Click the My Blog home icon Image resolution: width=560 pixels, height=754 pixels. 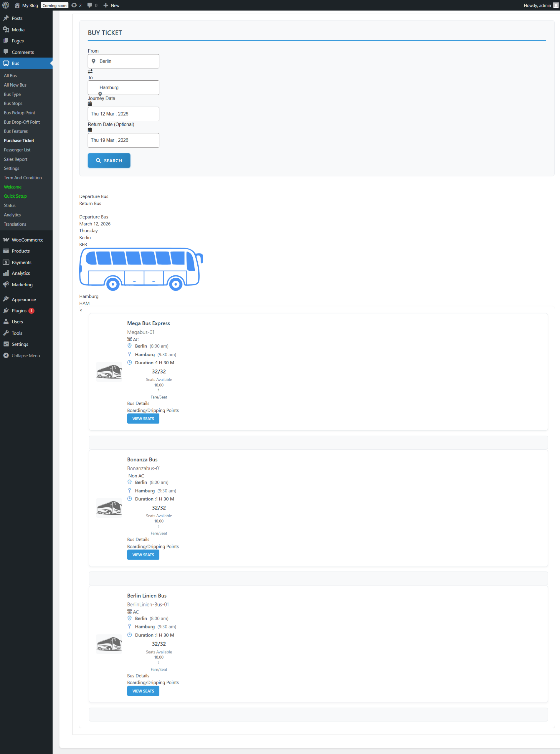(x=17, y=5)
